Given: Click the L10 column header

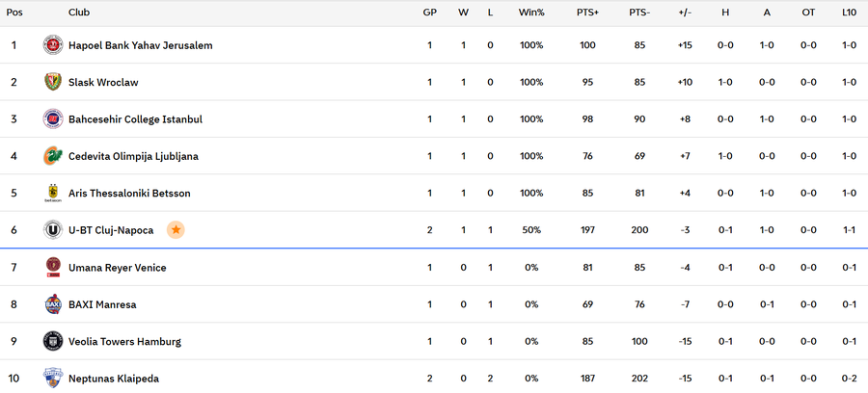Looking at the screenshot, I should click(x=849, y=13).
